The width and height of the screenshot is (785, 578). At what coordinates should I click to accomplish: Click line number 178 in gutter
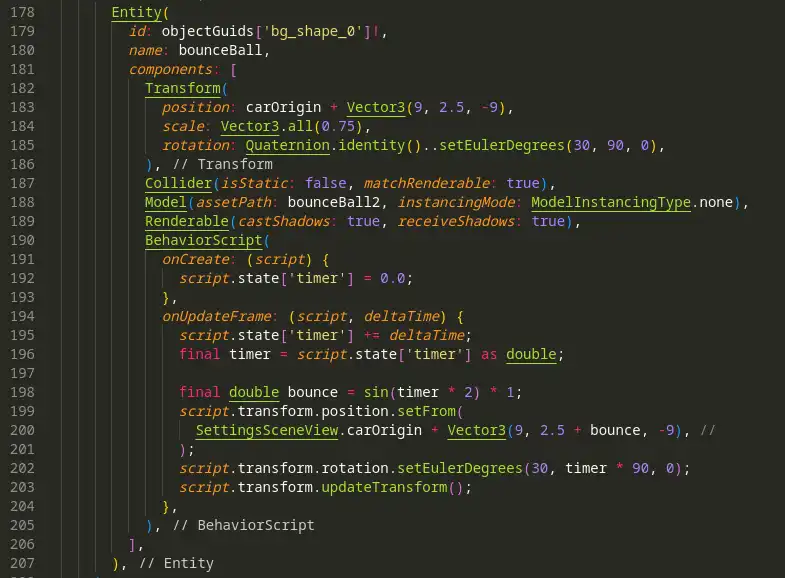(23, 12)
